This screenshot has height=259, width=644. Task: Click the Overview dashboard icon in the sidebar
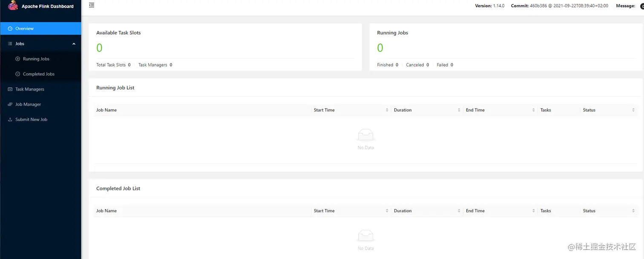10,29
